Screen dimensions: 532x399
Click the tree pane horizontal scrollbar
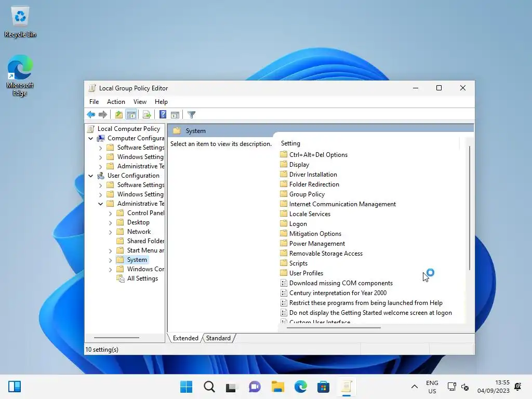pyautogui.click(x=116, y=338)
